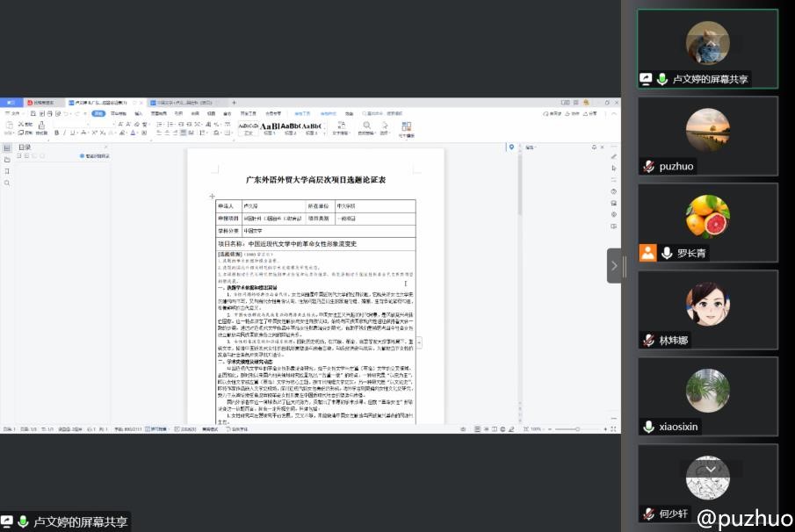795x532 pixels.
Task: Click the search icon in the left sidebar
Action: [x=7, y=183]
